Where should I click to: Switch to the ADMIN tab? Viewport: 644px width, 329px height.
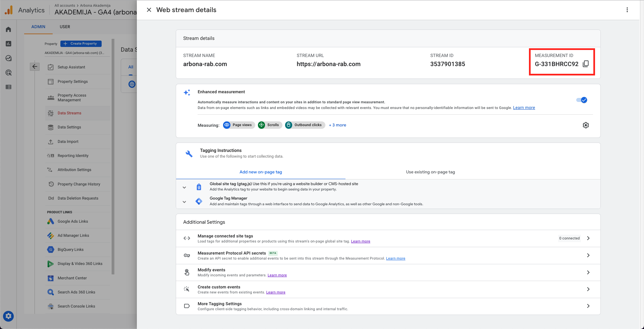click(x=38, y=27)
